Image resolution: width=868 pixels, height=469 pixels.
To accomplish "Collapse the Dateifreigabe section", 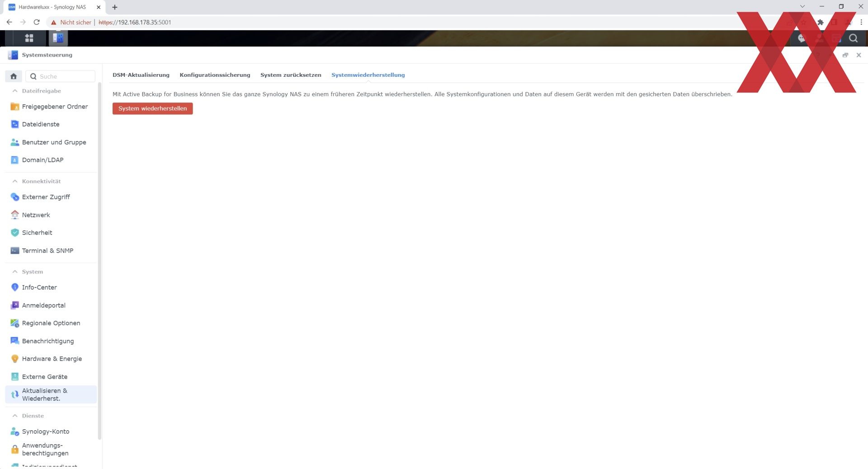I will [15, 91].
